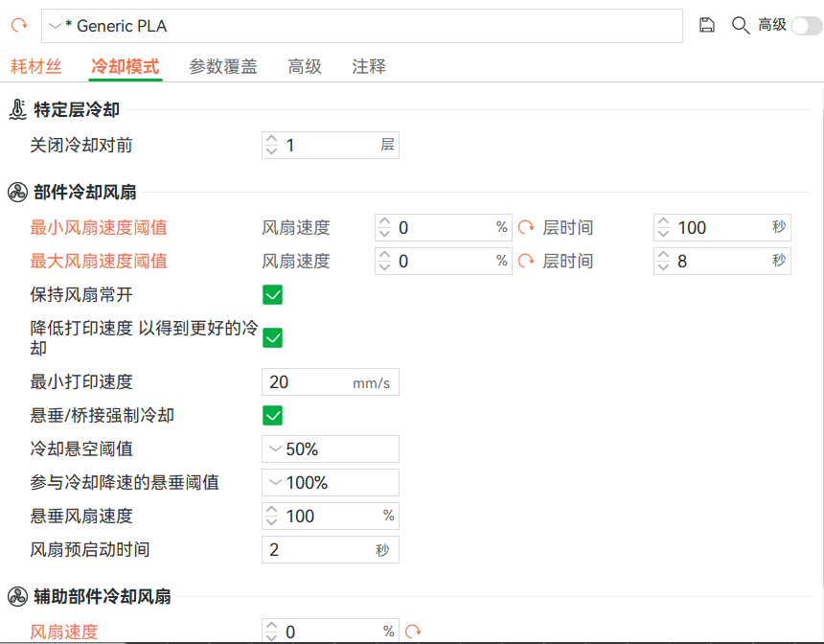Screen dimensions: 824x644
Task: Go to the 高级 tab
Action: click(x=305, y=67)
